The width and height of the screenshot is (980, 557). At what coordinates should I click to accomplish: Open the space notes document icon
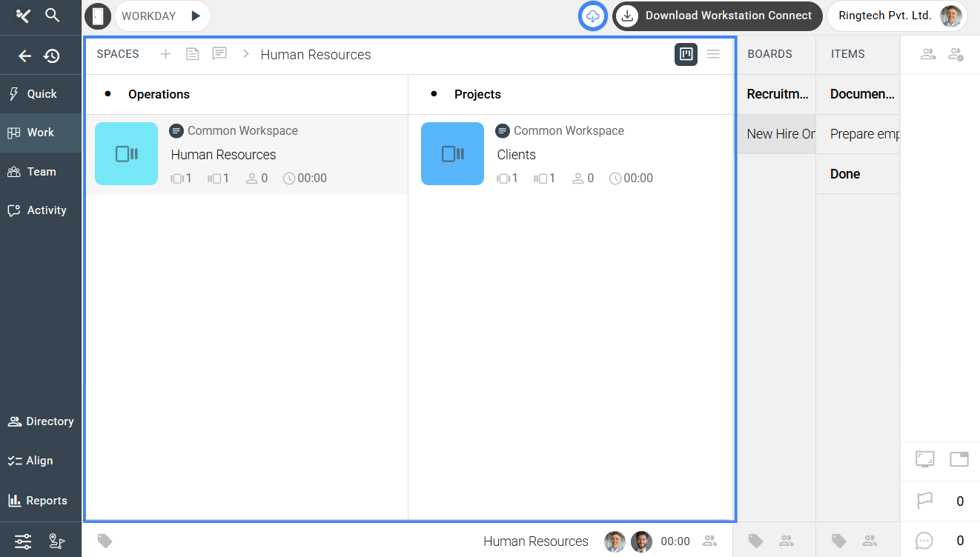(193, 54)
